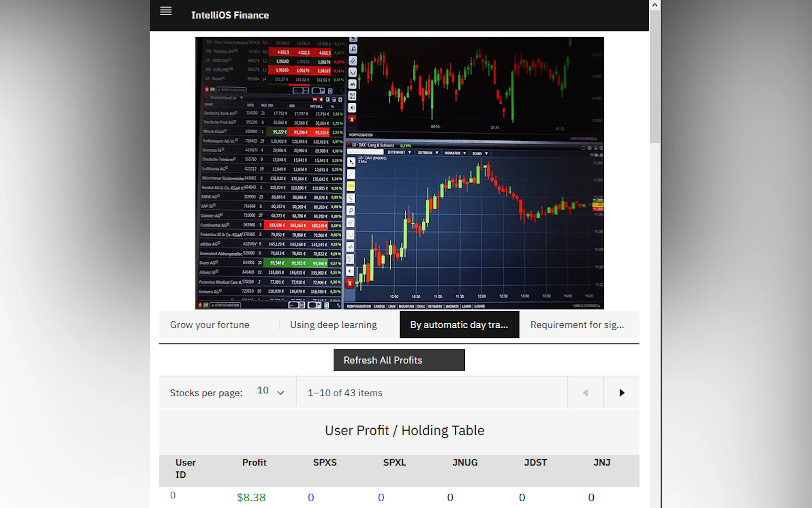Open the Stocks per page dropdown
This screenshot has width=812, height=508.
pos(270,392)
